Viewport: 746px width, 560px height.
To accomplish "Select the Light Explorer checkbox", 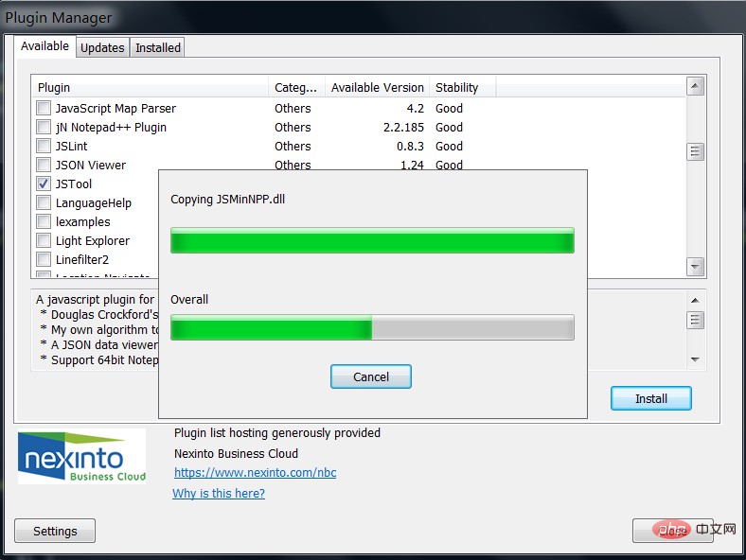I will pyautogui.click(x=44, y=240).
